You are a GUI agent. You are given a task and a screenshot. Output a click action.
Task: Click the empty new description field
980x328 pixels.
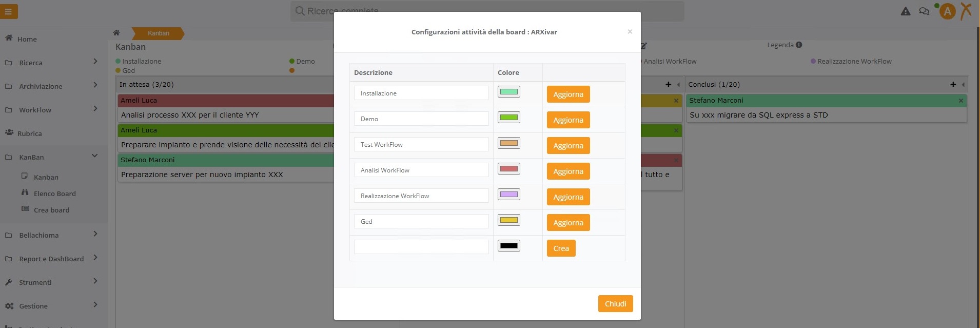421,247
